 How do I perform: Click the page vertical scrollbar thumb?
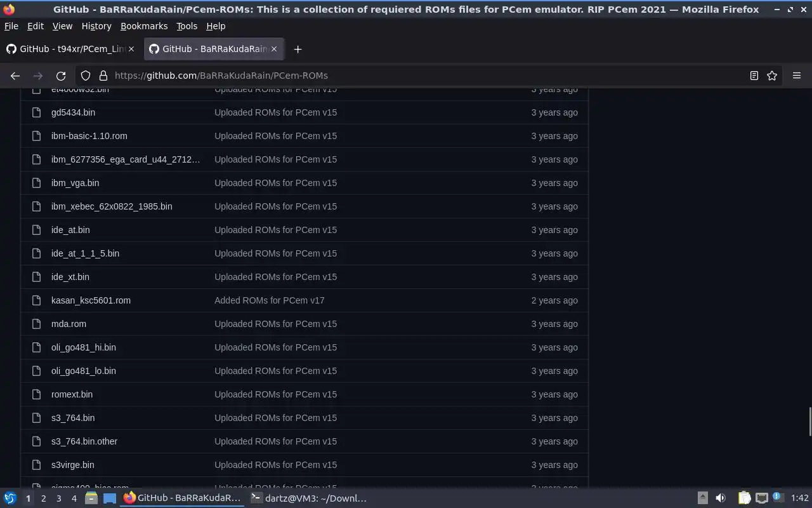(809, 422)
